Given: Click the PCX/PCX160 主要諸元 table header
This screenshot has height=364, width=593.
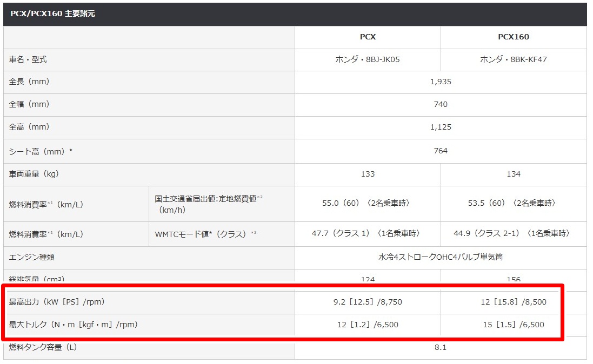Looking at the screenshot, I should 53,14.
